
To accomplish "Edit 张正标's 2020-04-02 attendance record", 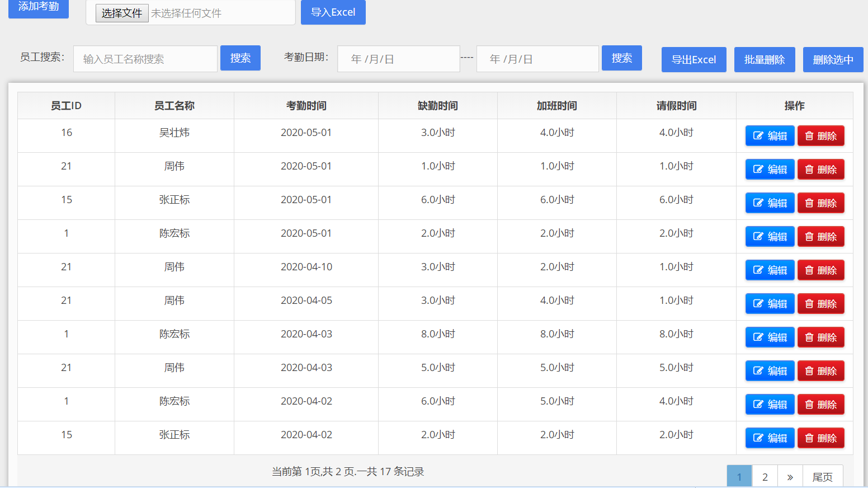I will tap(770, 438).
